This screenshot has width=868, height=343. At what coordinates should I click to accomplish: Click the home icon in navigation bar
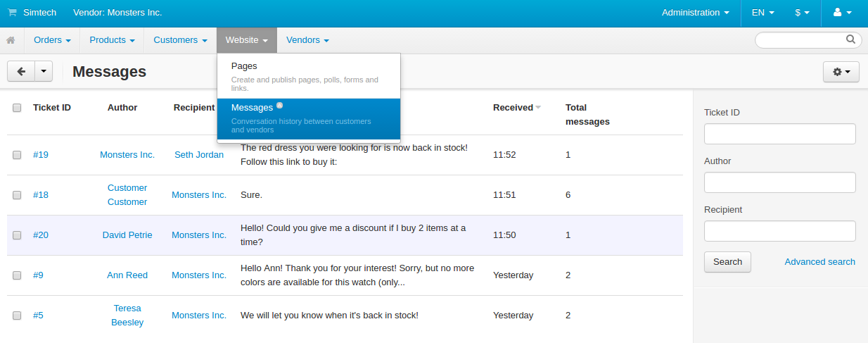click(11, 40)
